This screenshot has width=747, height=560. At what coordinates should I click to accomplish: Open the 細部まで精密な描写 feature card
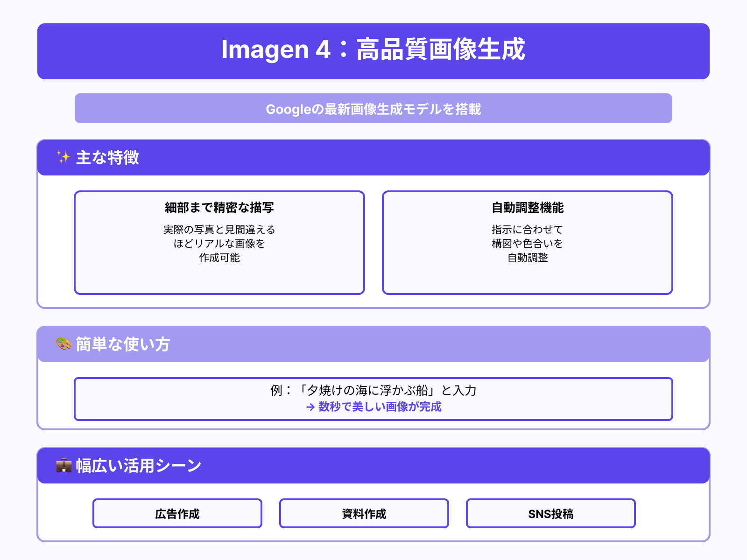tap(219, 242)
